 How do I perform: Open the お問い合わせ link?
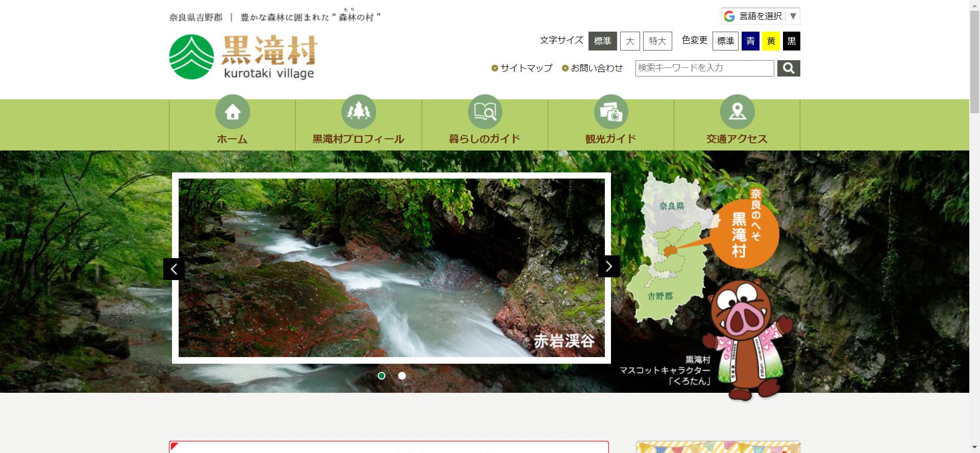pos(596,68)
